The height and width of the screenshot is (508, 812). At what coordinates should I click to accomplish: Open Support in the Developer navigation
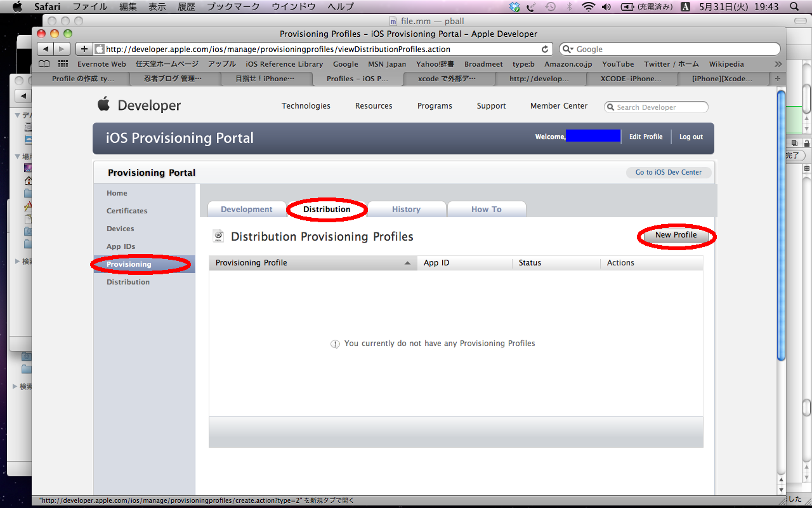[x=492, y=106]
